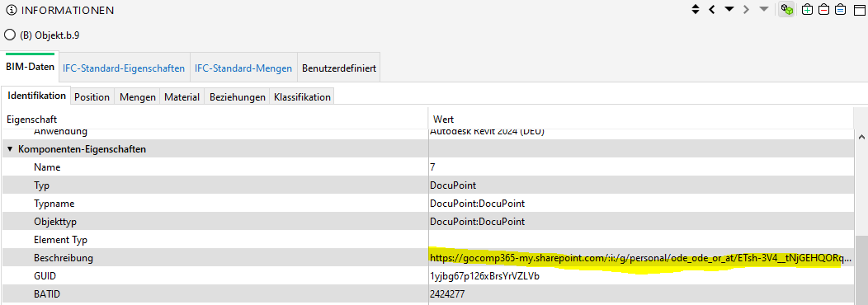Click the info icon next to INFORMATIONEN
Screen dimensions: 868x305
click(x=11, y=10)
